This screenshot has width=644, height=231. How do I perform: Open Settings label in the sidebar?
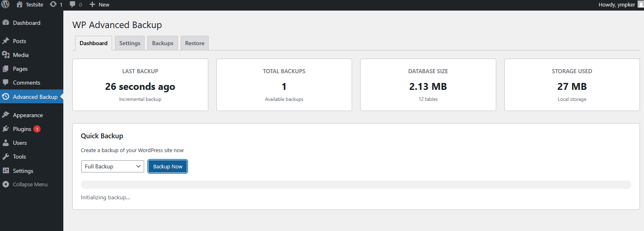(23, 171)
